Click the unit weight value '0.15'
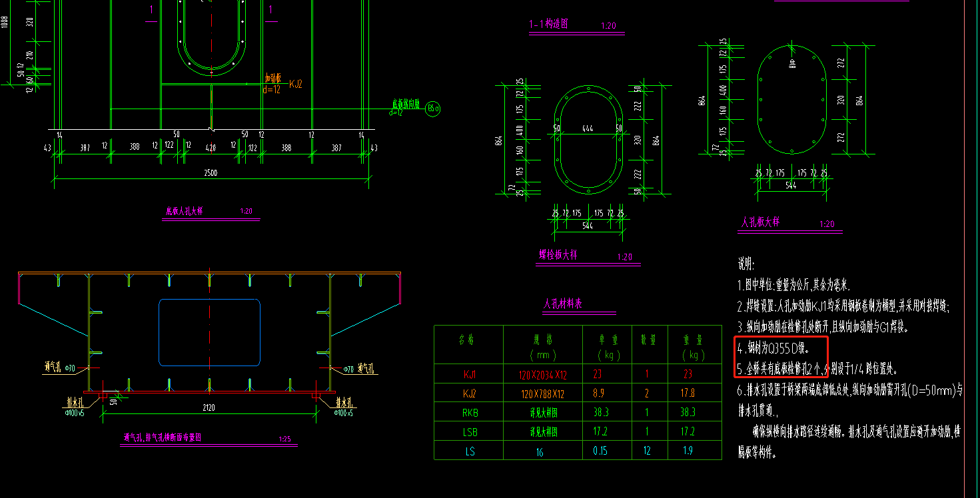 [x=600, y=451]
